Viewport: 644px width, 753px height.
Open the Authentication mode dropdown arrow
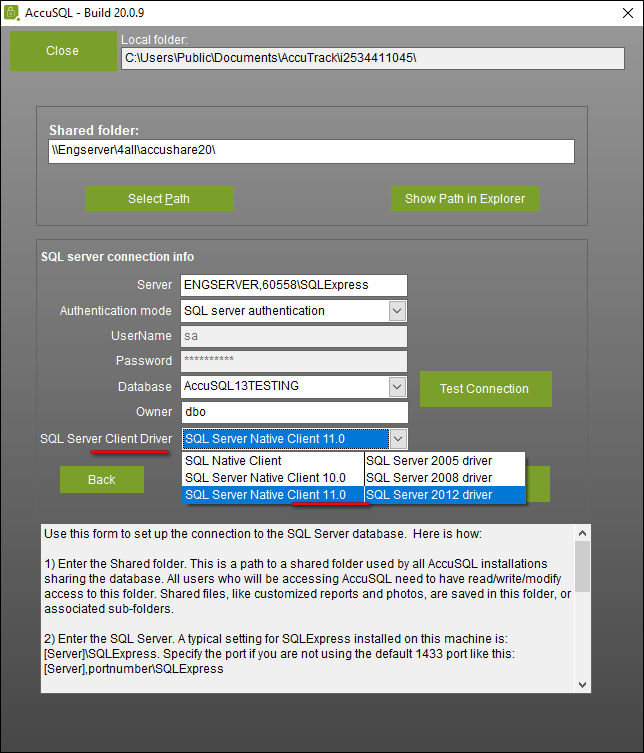(x=397, y=311)
